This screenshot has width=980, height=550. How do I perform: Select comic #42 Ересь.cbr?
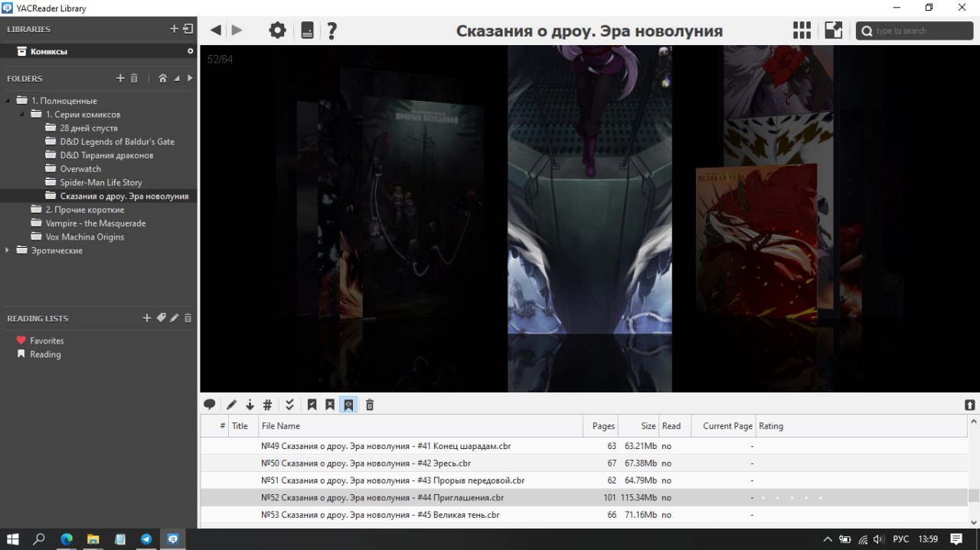click(x=583, y=463)
